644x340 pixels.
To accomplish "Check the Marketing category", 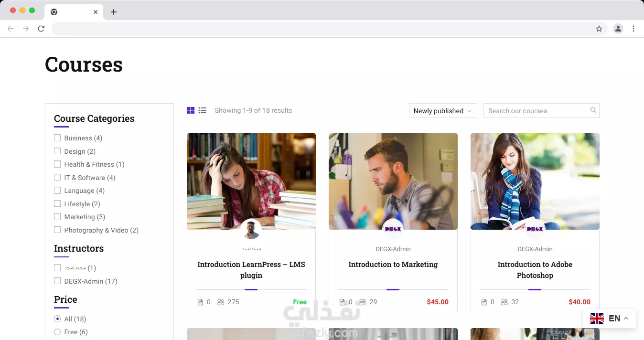I will 57,217.
